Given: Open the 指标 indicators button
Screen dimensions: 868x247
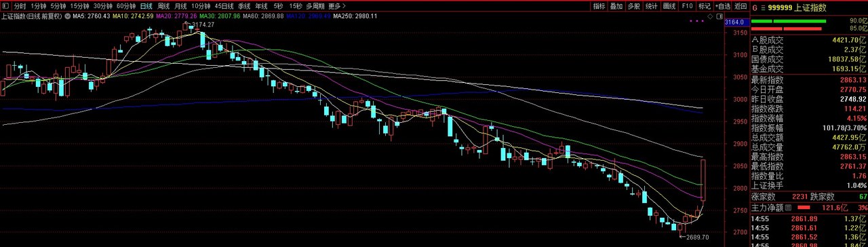Looking at the screenshot, I should coord(599,6).
